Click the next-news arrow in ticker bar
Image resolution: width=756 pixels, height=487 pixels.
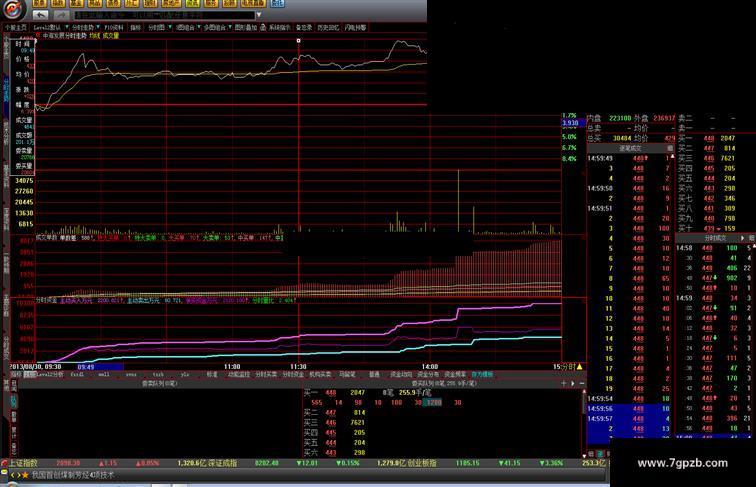[x=19, y=475]
